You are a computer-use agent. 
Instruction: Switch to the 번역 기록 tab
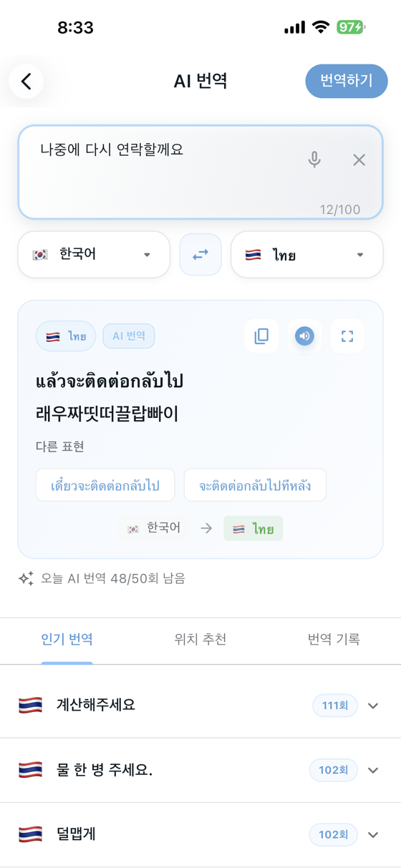click(334, 639)
